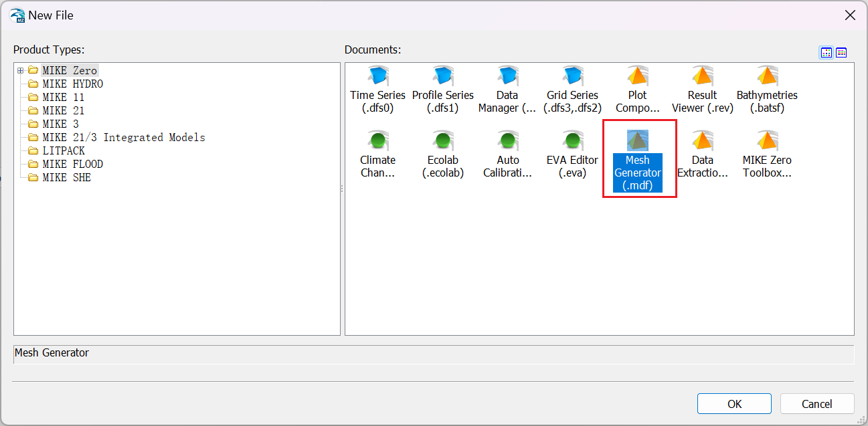Select the Auto Calibration document icon
This screenshot has height=426, width=868.
tap(507, 140)
